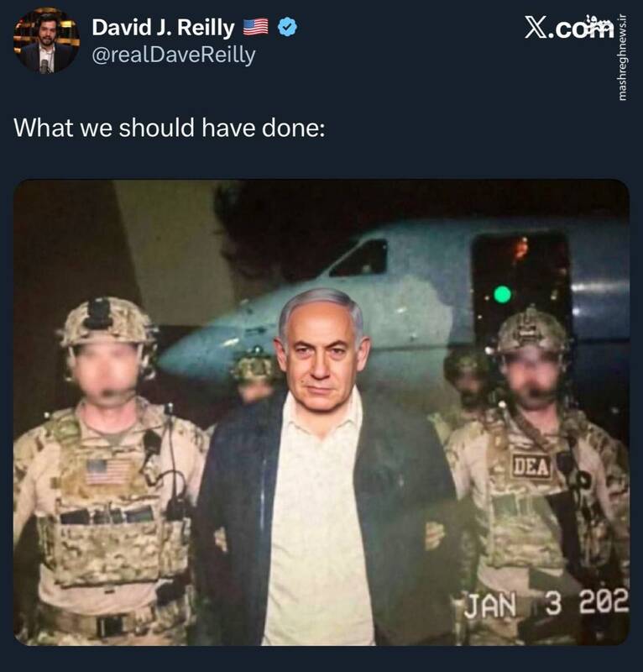643x672 pixels.
Task: Click the green light in the aircraft doorway
Action: (502, 295)
